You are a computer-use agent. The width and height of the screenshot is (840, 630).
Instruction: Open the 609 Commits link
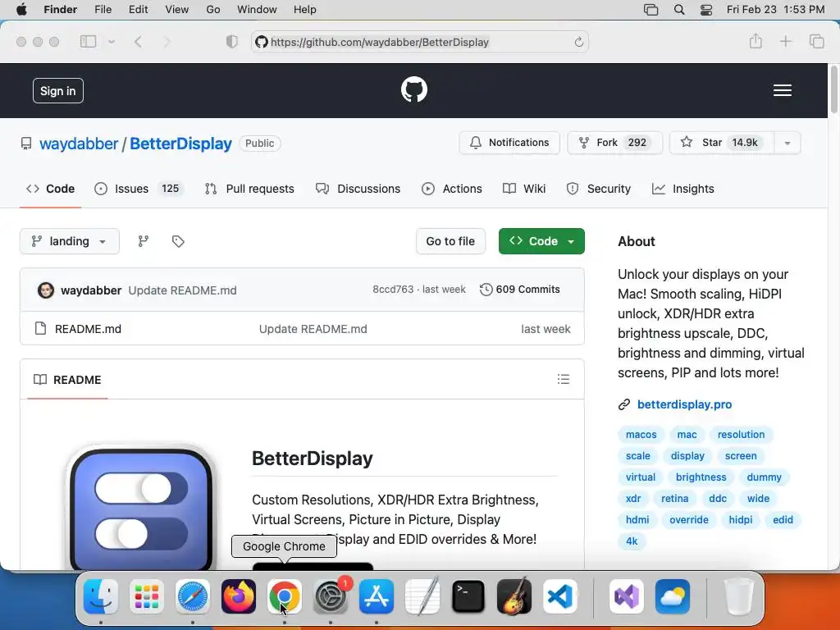(519, 290)
